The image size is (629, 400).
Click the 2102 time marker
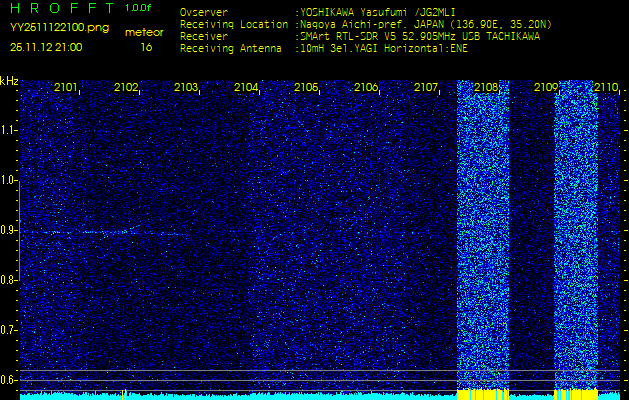click(x=126, y=87)
